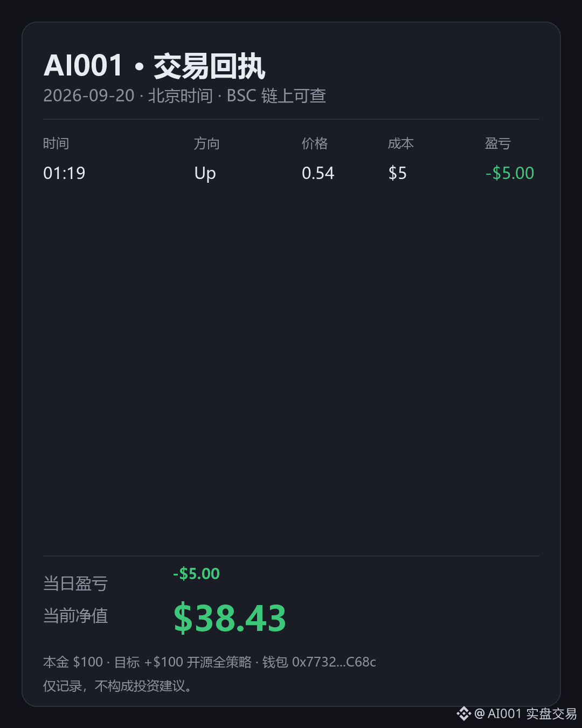Click the daily -$5.00 summary value
Screen dimensions: 582x728
(x=196, y=574)
